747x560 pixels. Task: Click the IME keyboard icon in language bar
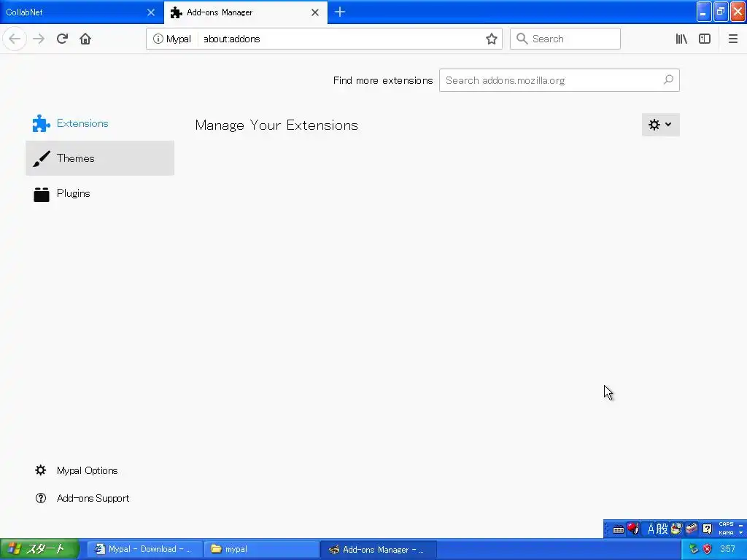(x=619, y=529)
